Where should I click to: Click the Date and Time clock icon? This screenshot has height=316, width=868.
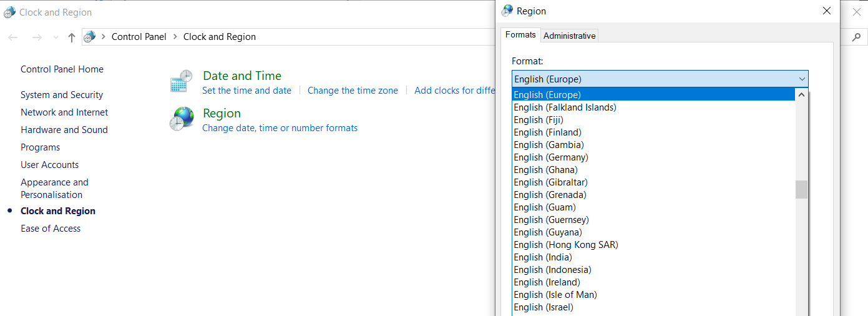tap(182, 82)
